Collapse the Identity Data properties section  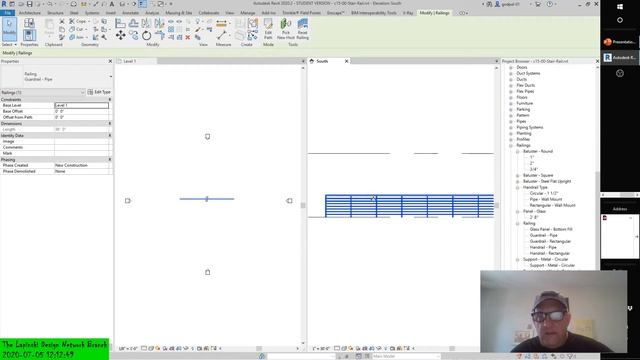pyautogui.click(x=109, y=136)
